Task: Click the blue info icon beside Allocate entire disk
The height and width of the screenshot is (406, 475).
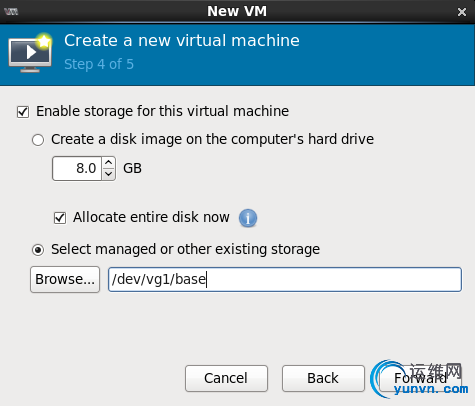Action: point(248,218)
